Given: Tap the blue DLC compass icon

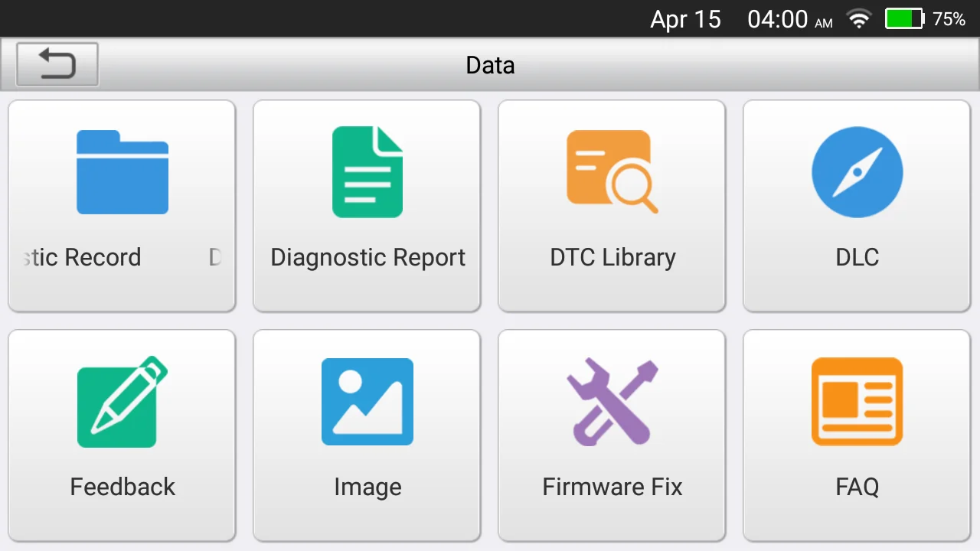Looking at the screenshot, I should click(x=857, y=172).
